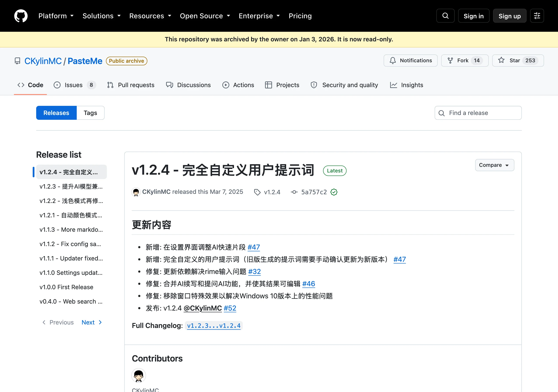Click the green verified commit checkmark
558x392 pixels.
[334, 192]
